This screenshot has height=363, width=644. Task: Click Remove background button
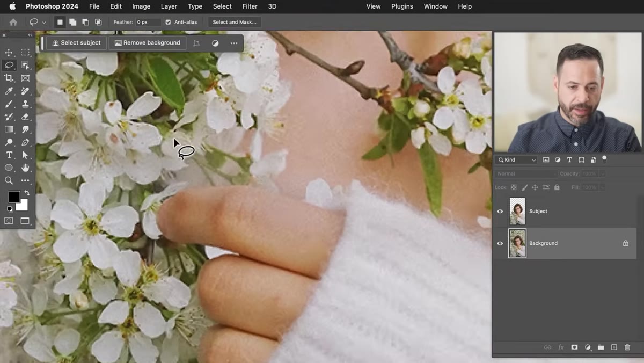148,43
